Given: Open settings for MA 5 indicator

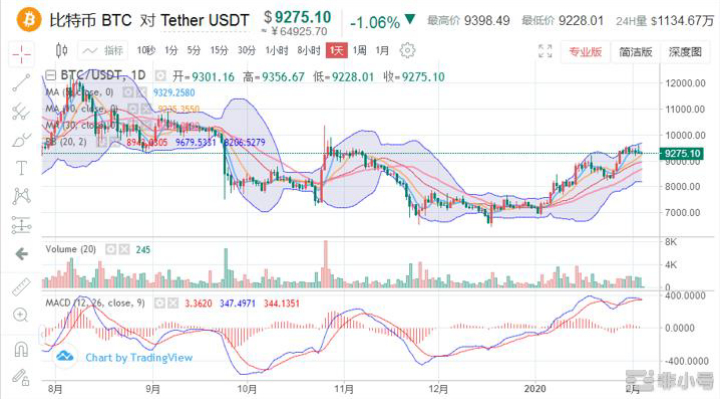Looking at the screenshot, I should coord(128,93).
